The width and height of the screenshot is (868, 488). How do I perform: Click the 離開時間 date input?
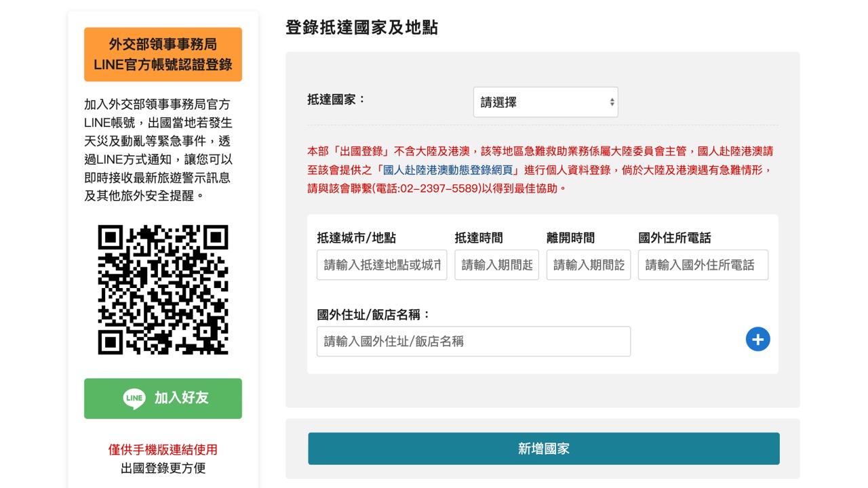tap(588, 265)
